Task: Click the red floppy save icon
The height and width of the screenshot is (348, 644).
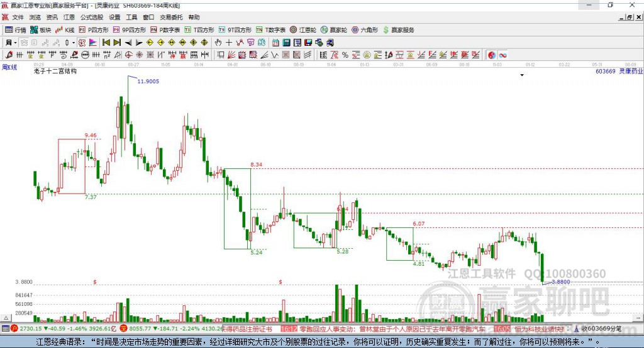Action: (308, 43)
